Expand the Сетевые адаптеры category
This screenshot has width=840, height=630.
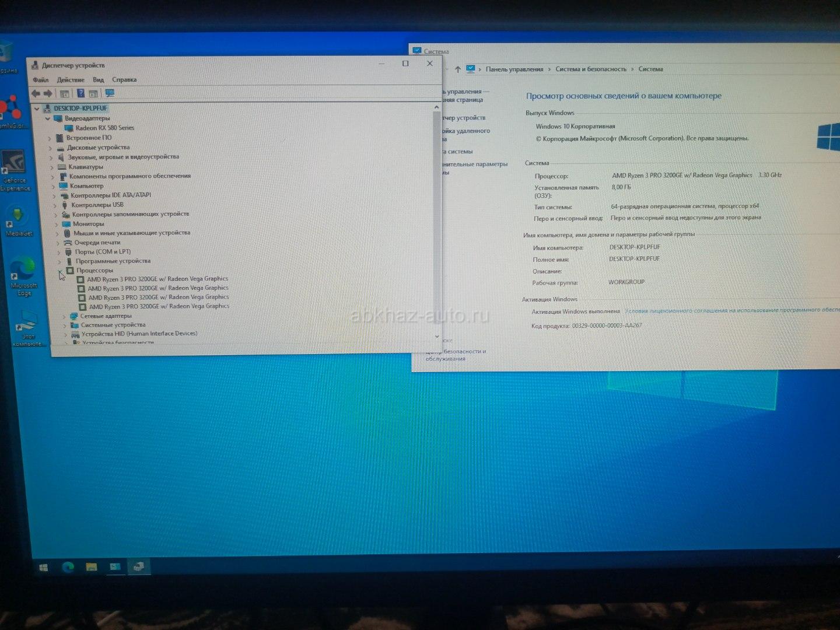[x=64, y=316]
